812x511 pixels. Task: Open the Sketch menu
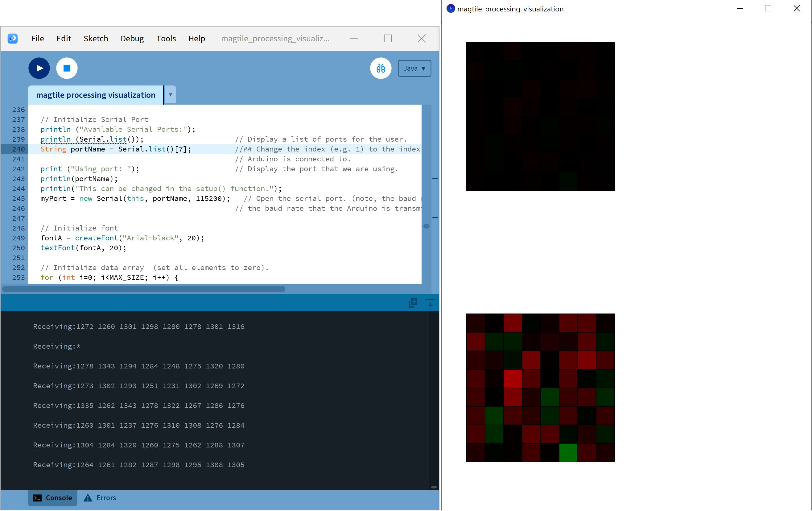96,39
